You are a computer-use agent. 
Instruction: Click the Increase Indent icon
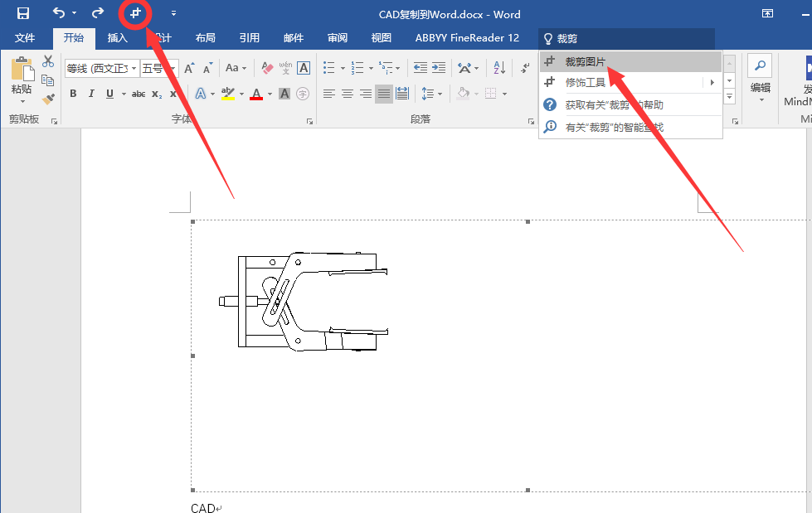(439, 68)
